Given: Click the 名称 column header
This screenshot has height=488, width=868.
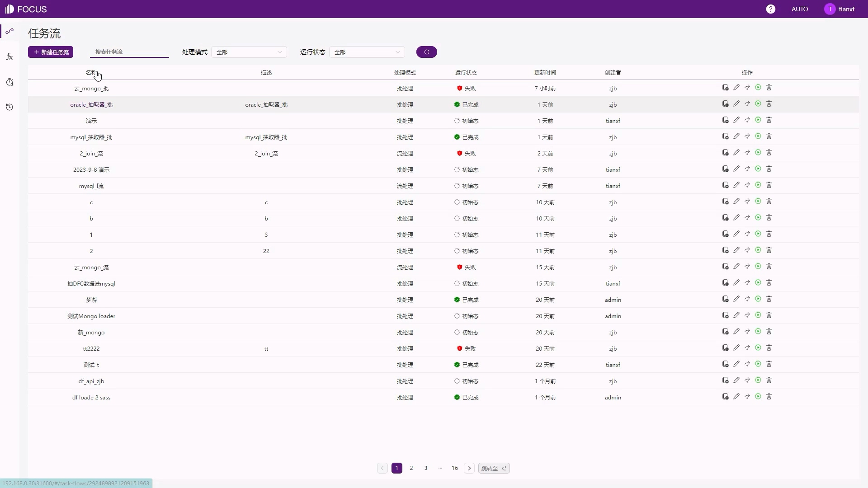Looking at the screenshot, I should pos(91,72).
